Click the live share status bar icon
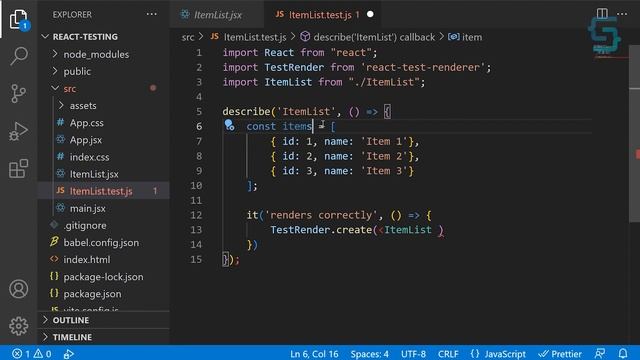640x360 pixels. coord(69,353)
